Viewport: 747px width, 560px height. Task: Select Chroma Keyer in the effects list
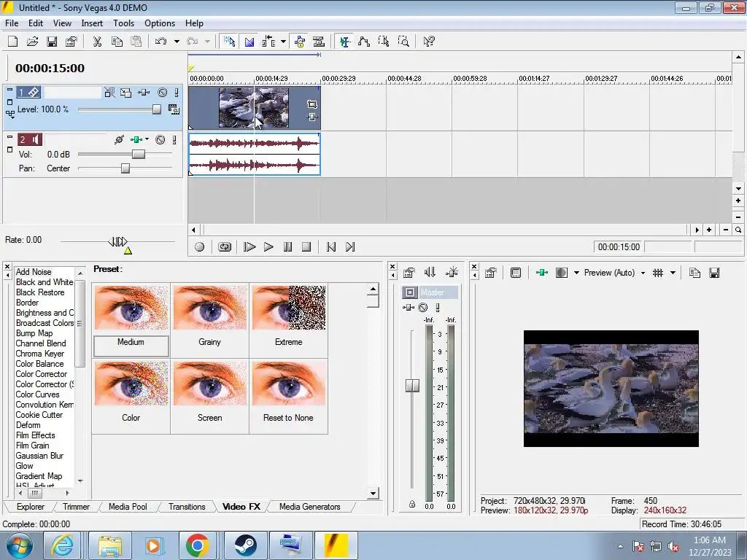pos(40,354)
